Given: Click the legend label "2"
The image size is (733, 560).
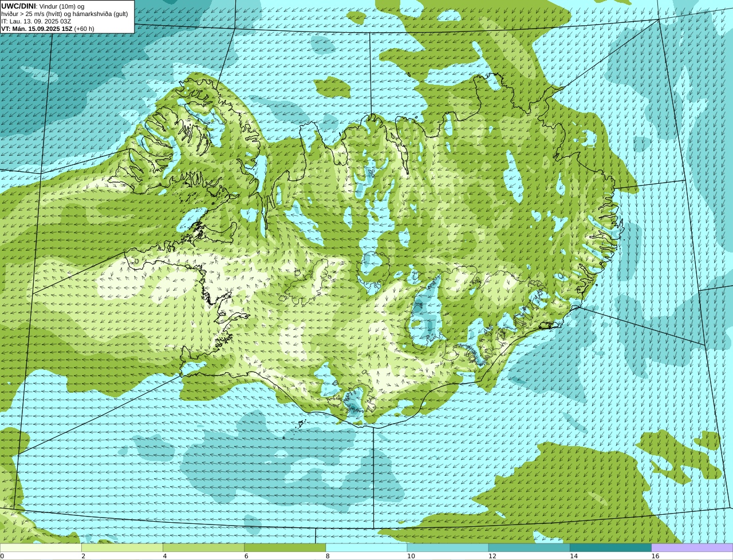Looking at the screenshot, I should (x=83, y=556).
